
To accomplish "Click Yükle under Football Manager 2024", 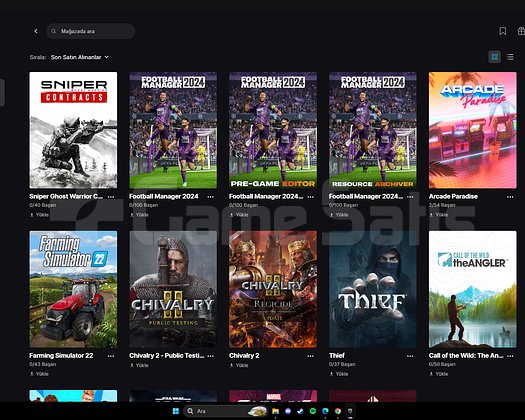I will pos(139,215).
